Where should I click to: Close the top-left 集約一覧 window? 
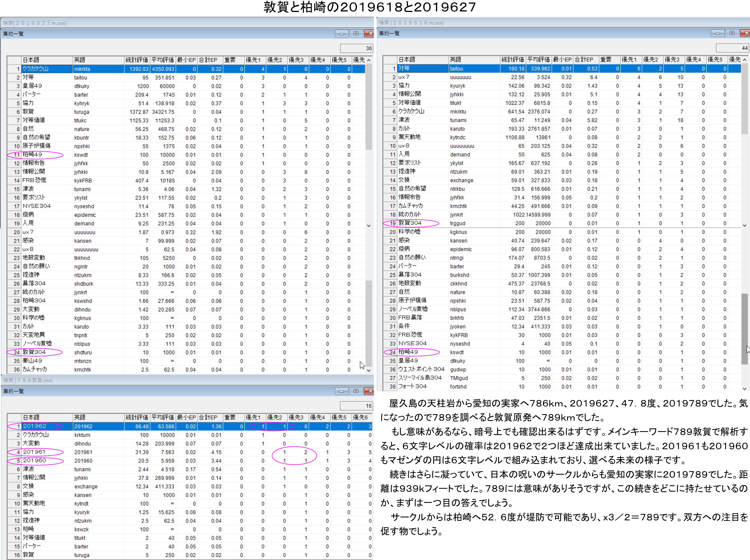click(x=369, y=34)
